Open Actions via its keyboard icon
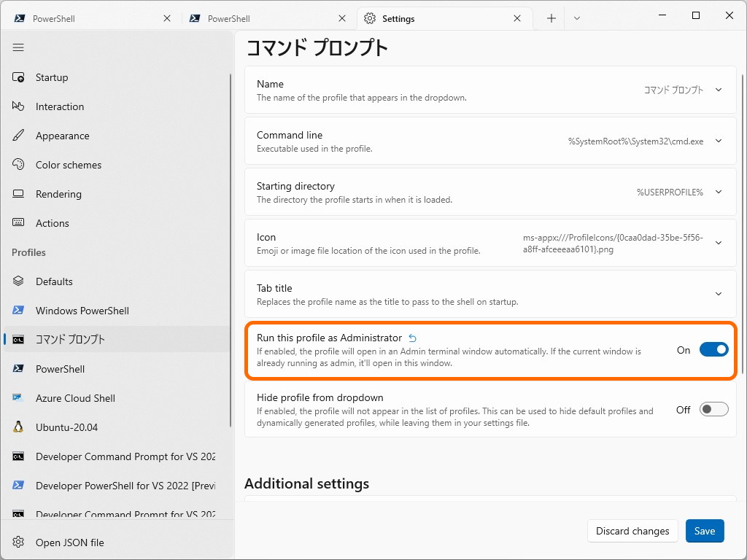 tap(18, 223)
